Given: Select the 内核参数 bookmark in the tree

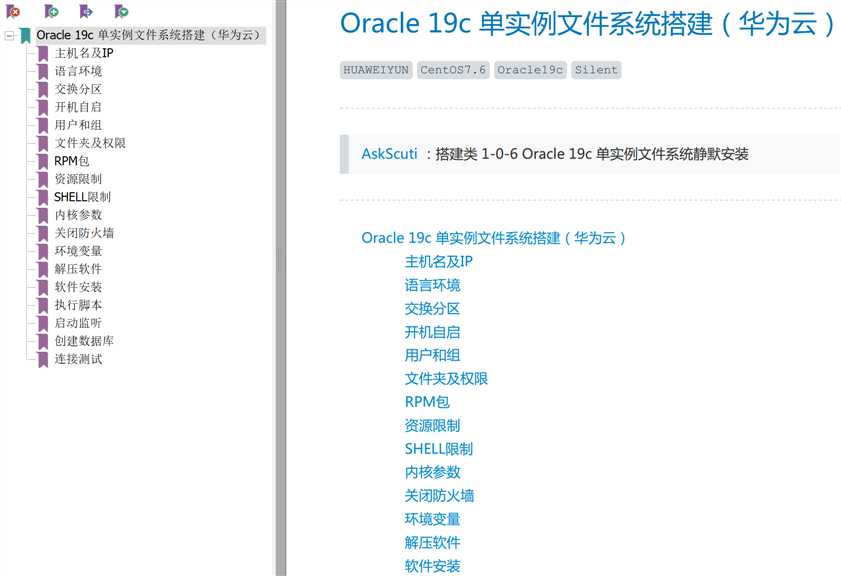Looking at the screenshot, I should pos(78,215).
